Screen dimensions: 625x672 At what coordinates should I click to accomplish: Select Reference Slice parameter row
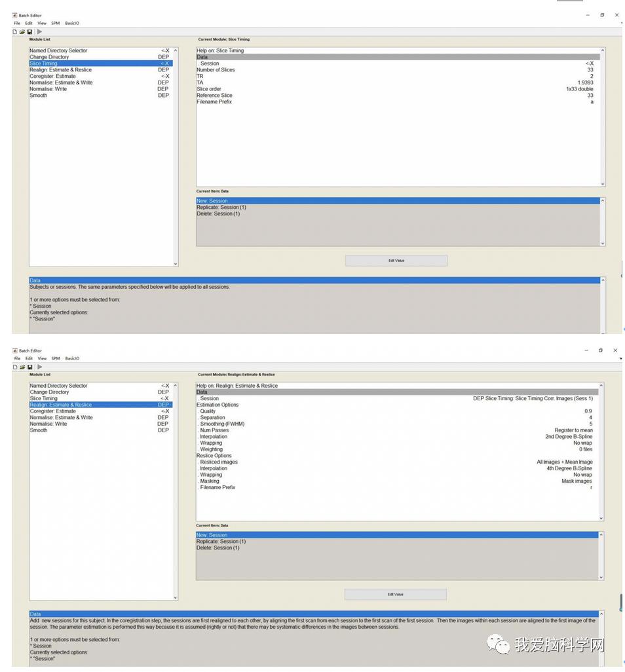(x=398, y=96)
